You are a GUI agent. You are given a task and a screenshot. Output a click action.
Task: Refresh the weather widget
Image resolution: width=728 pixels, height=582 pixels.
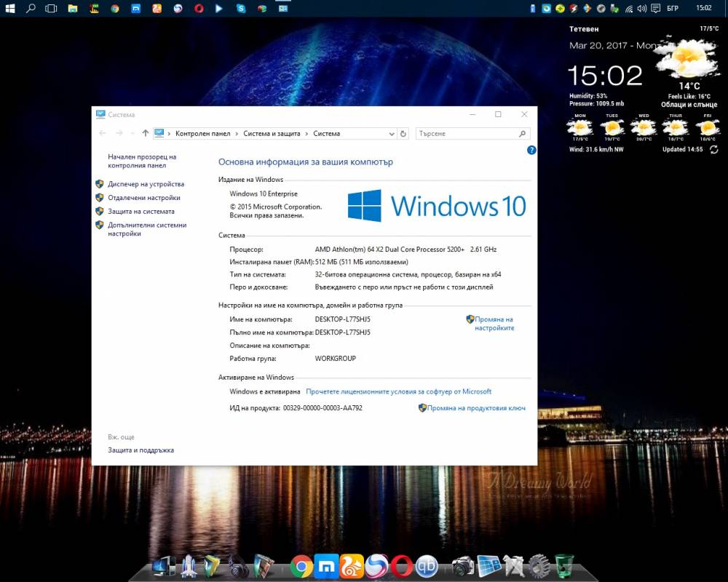coord(713,149)
